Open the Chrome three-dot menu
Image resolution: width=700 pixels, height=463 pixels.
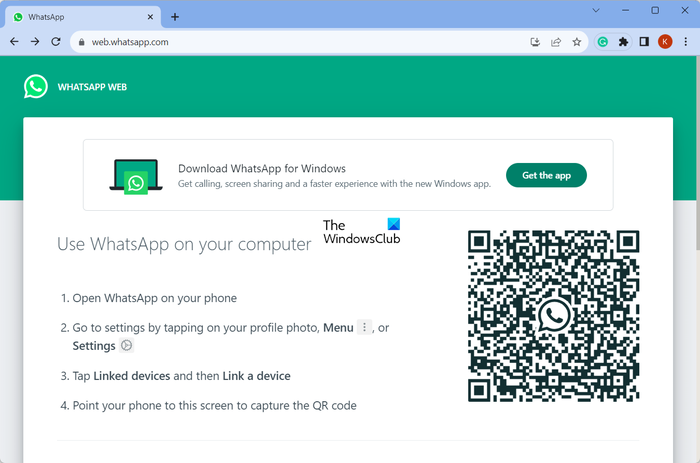[686, 42]
